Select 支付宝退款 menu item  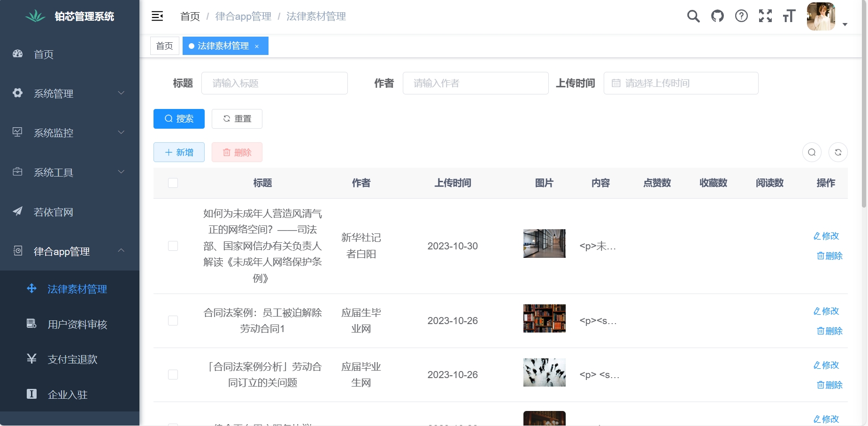click(x=69, y=359)
